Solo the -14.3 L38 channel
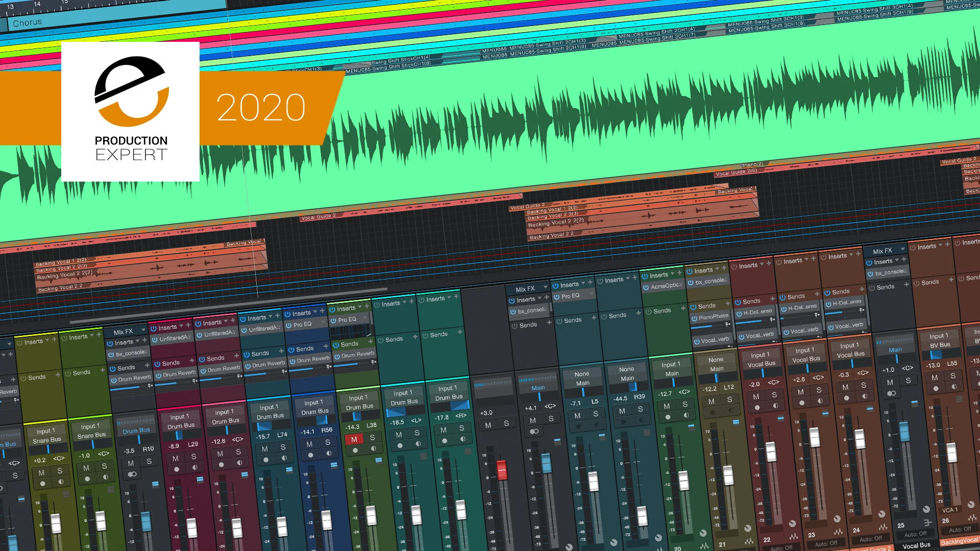Image resolution: width=980 pixels, height=551 pixels. click(372, 437)
